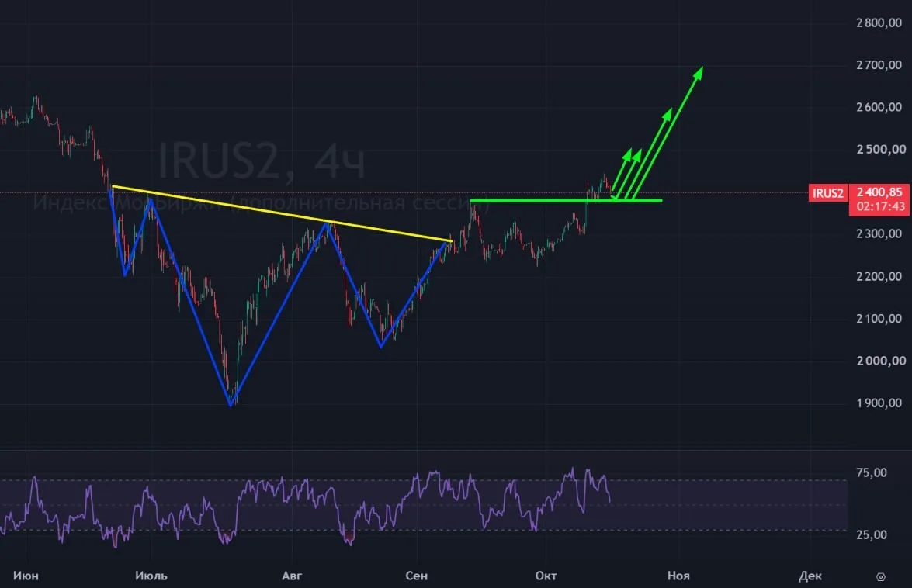Select the green horizontal support line
This screenshot has width=912, height=588.
566,200
